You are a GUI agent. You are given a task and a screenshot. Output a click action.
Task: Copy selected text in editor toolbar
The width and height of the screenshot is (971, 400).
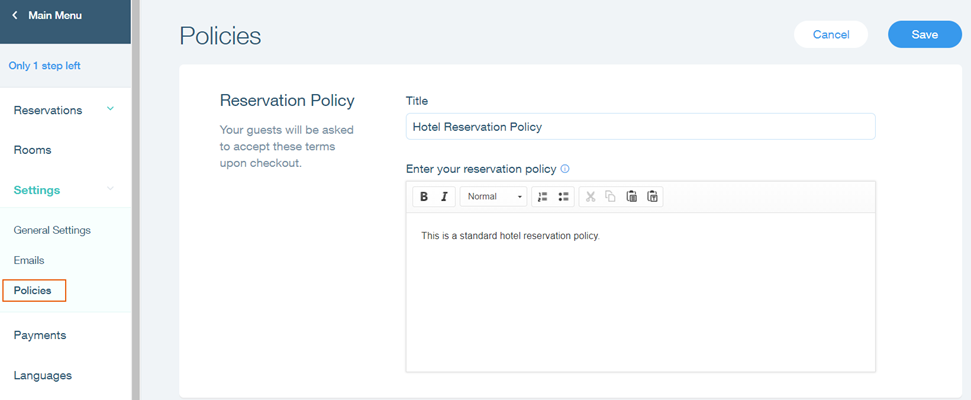pyautogui.click(x=611, y=197)
